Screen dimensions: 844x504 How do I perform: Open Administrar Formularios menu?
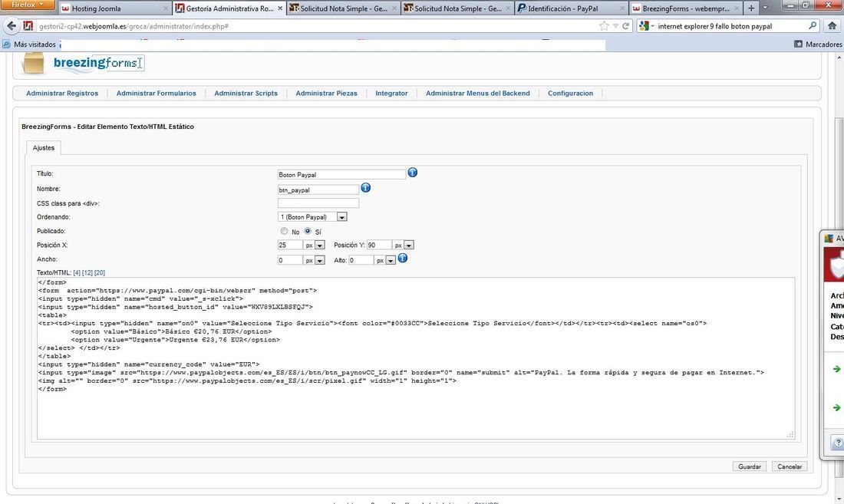click(156, 93)
